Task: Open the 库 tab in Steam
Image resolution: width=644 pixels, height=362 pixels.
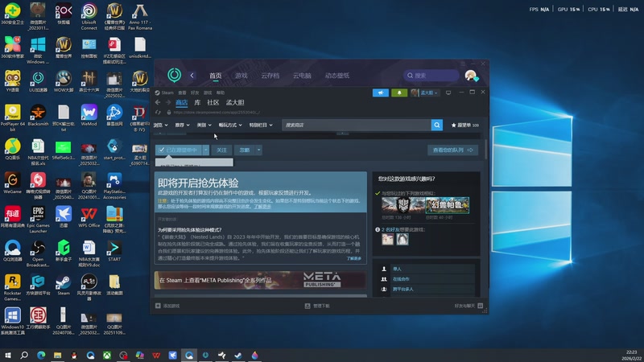Action: click(197, 103)
